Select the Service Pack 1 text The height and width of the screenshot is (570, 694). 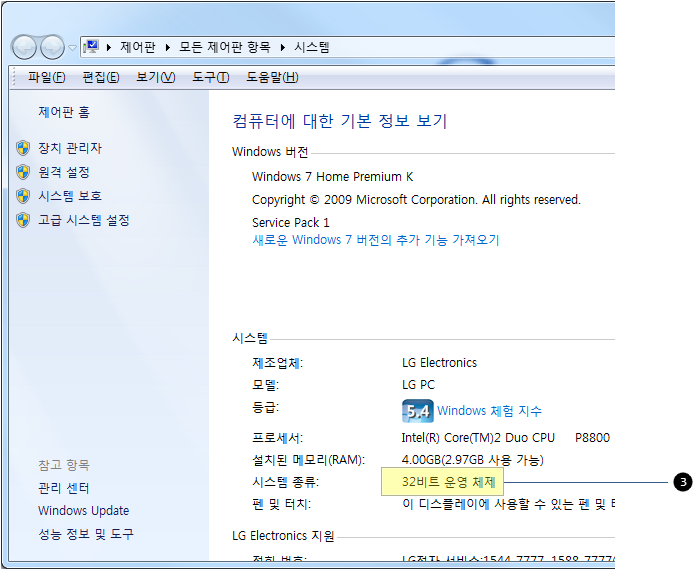[x=291, y=222]
